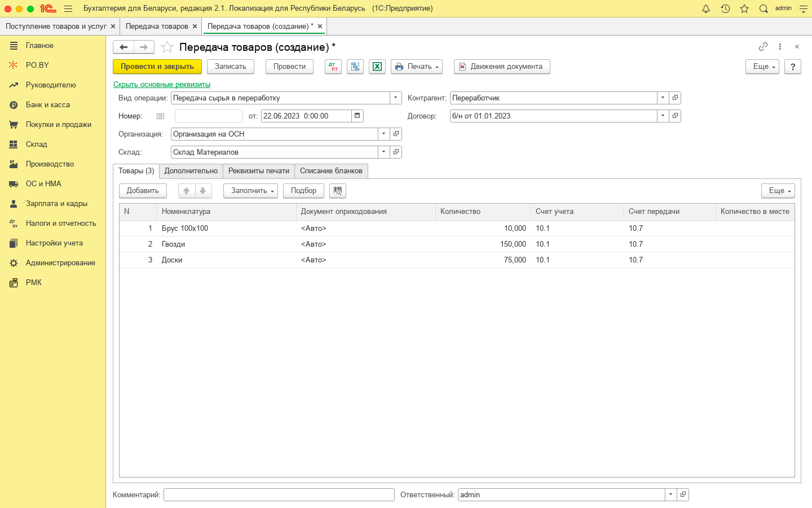Open notifications bell in title bar
The image size is (812, 508).
click(x=705, y=8)
